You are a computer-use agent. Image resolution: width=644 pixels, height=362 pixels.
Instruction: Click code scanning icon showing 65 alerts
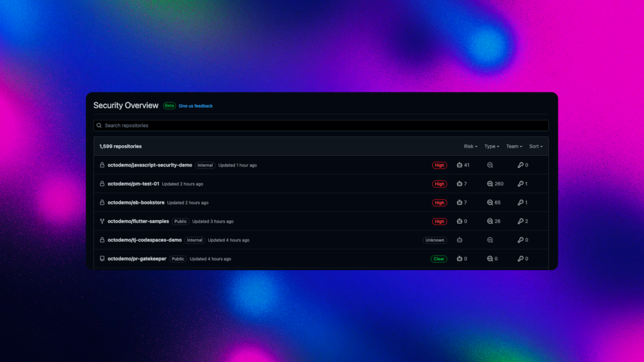[490, 202]
